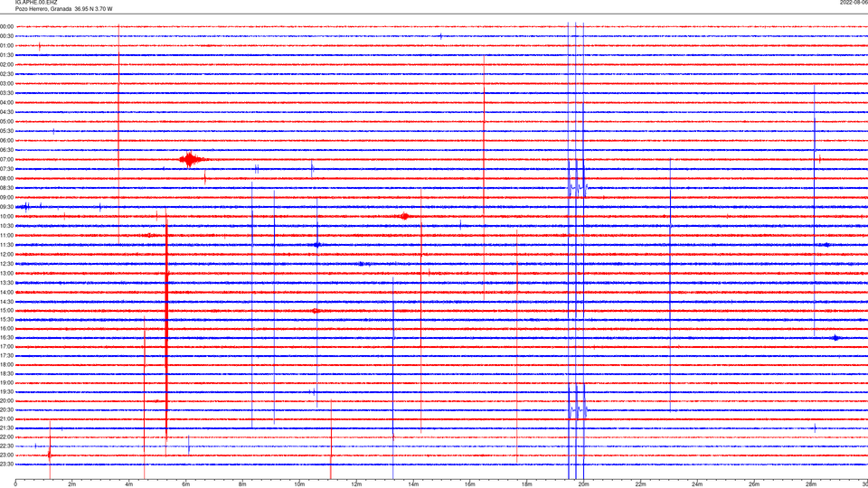Click the 16m axis tick label
This screenshot has height=488, width=868.
tap(470, 484)
